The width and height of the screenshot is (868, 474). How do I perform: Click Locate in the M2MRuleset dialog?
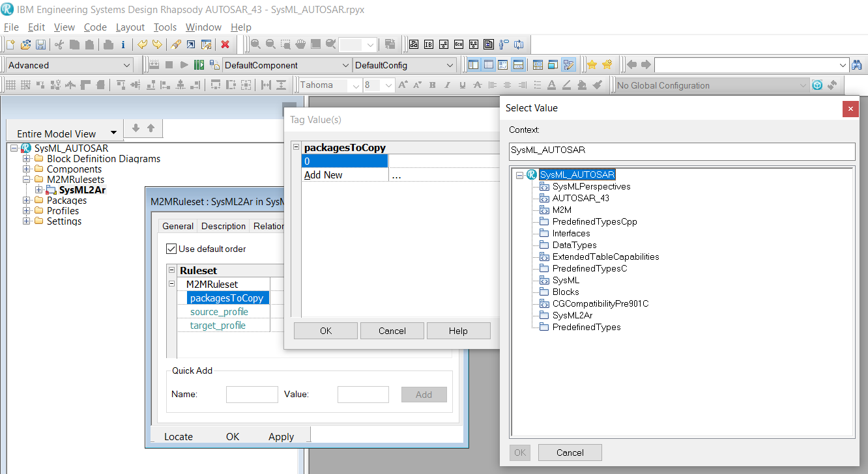click(179, 437)
